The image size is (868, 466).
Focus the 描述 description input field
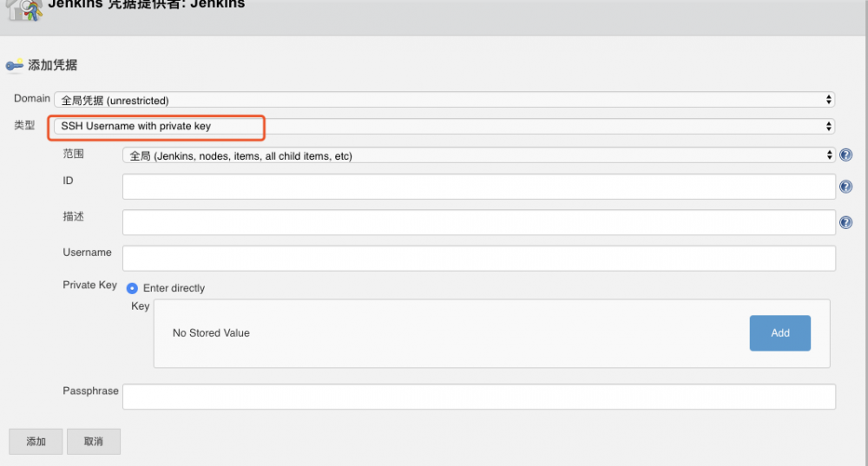(479, 222)
